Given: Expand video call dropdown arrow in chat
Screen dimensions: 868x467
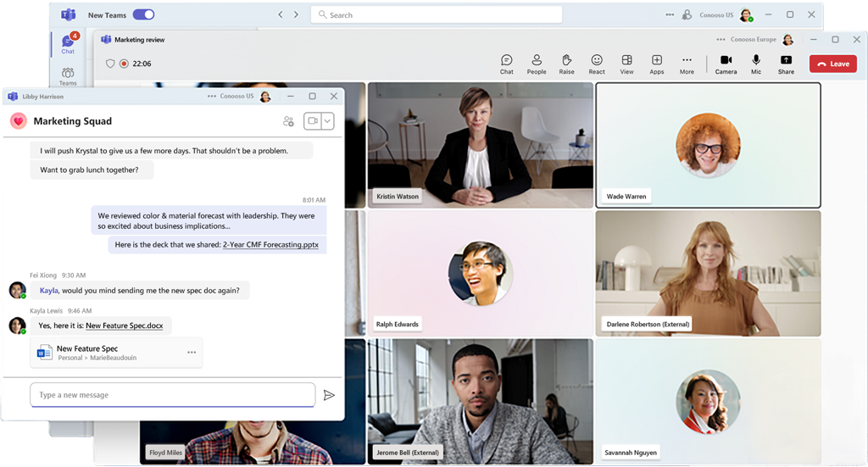Looking at the screenshot, I should [x=327, y=121].
